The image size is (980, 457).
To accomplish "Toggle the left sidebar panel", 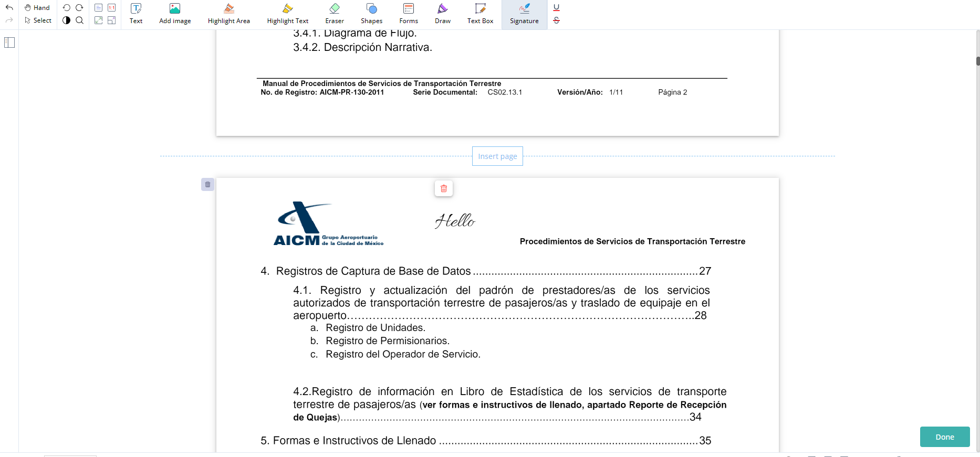I will tap(9, 42).
